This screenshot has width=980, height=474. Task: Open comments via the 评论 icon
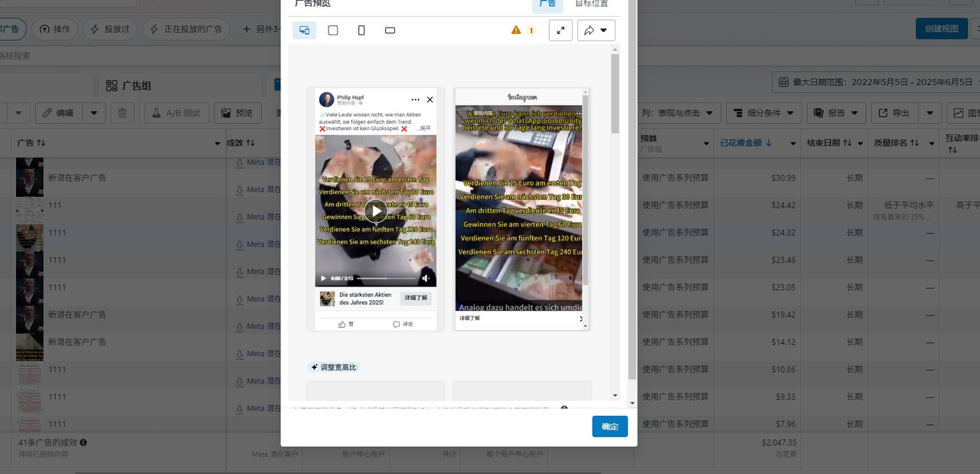pyautogui.click(x=403, y=325)
